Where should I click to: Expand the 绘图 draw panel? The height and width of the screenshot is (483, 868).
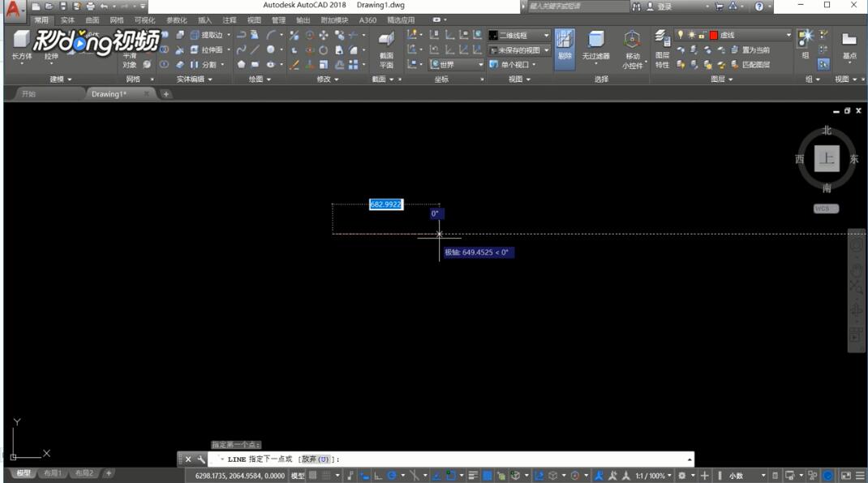tap(260, 80)
